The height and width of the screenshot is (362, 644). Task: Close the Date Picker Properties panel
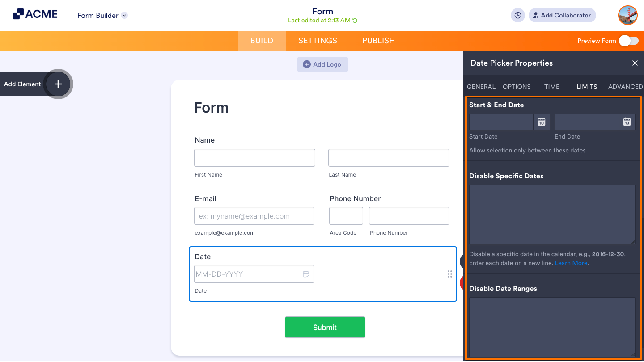(x=635, y=63)
